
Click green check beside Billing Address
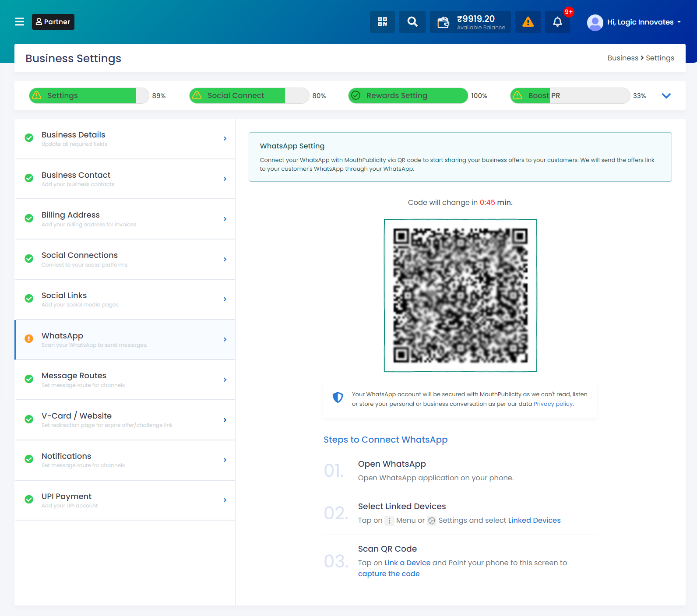click(29, 218)
